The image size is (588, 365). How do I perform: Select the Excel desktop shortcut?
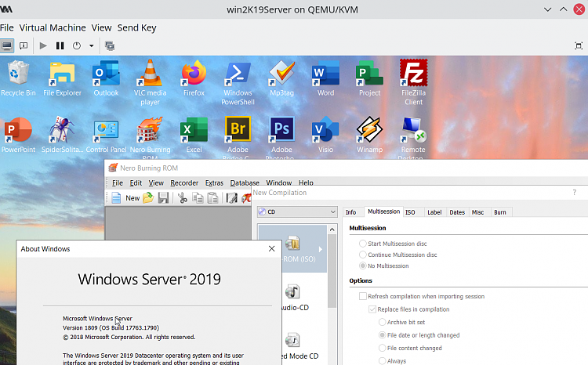194,135
